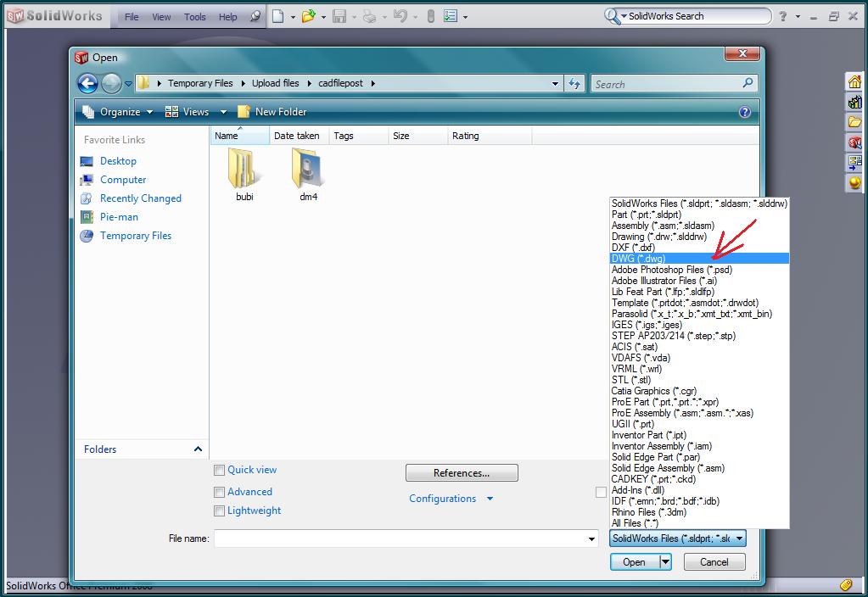The height and width of the screenshot is (597, 868).
Task: Open the file type combo box
Action: tap(678, 538)
